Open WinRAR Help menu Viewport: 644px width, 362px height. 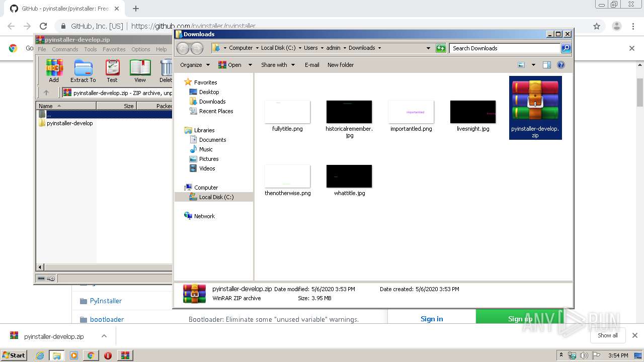(161, 49)
